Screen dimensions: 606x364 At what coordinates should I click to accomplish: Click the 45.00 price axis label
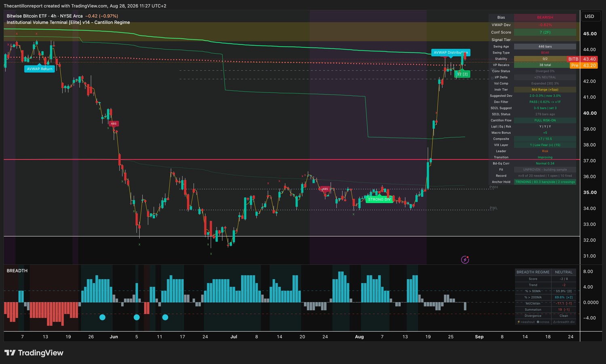coord(590,34)
